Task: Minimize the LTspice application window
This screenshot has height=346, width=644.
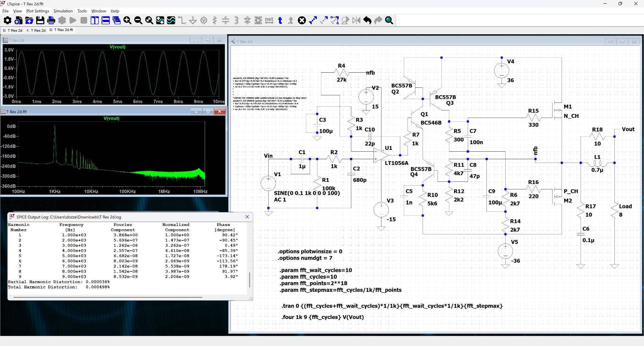Action: click(x=605, y=4)
